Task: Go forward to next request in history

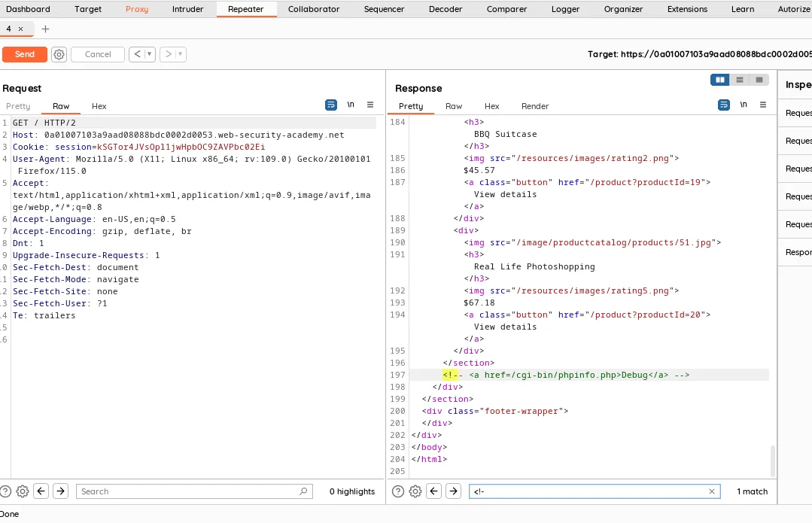Action: (x=169, y=54)
